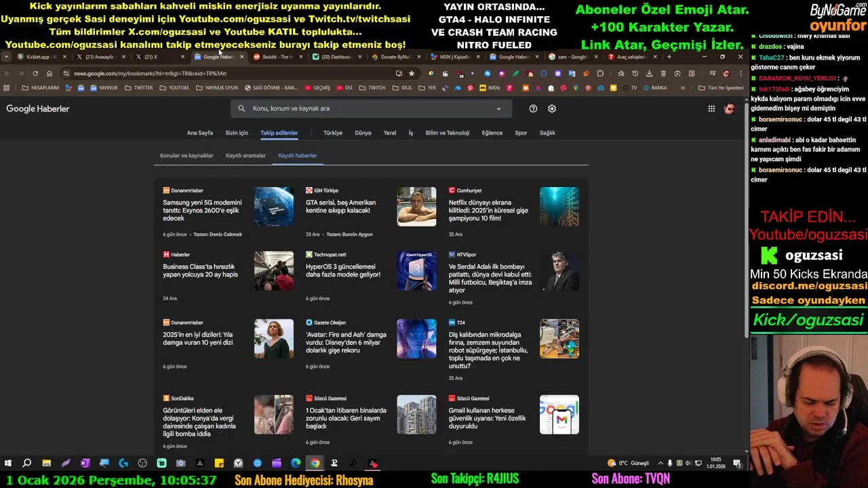The height and width of the screenshot is (488, 868).
Task: Open the HyperOS 3 güncellemesi article
Action: pyautogui.click(x=343, y=270)
